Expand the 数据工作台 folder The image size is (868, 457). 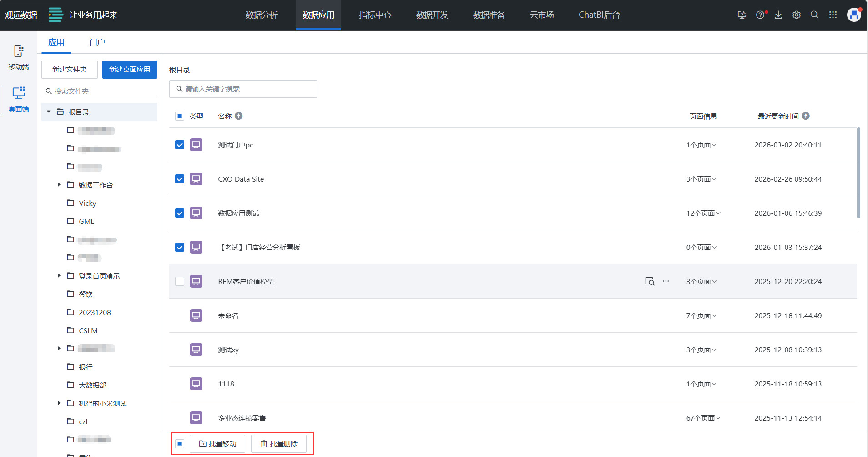[x=59, y=185]
